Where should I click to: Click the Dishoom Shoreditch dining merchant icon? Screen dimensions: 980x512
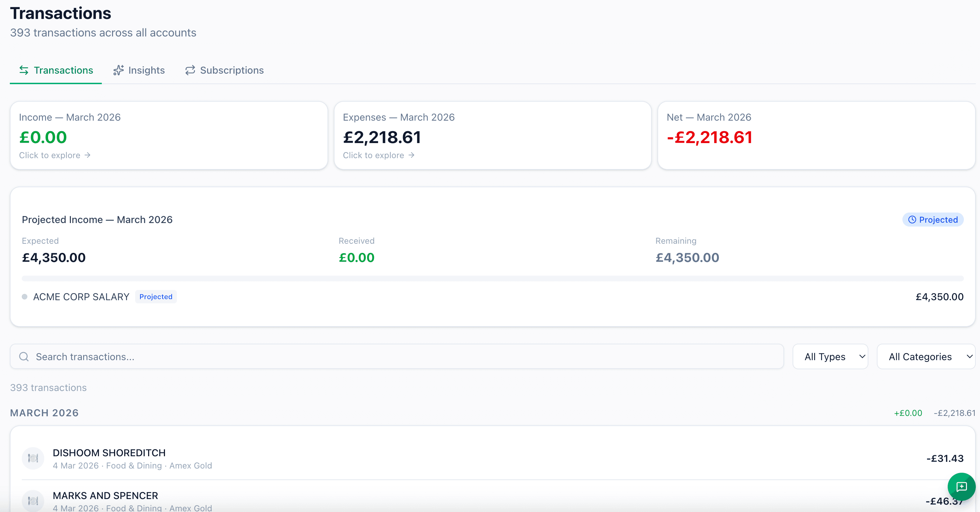tap(33, 458)
